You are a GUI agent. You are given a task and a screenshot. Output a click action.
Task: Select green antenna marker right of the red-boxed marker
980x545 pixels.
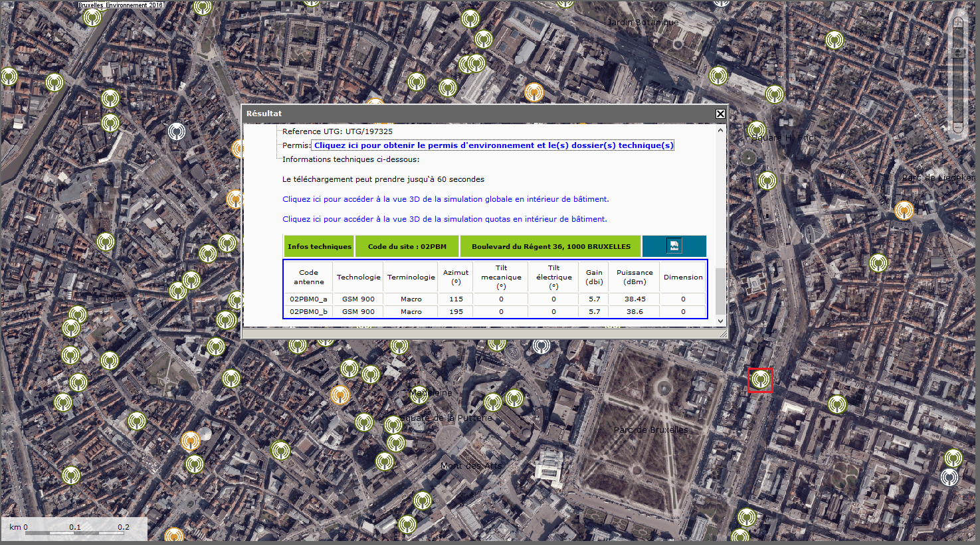click(837, 404)
